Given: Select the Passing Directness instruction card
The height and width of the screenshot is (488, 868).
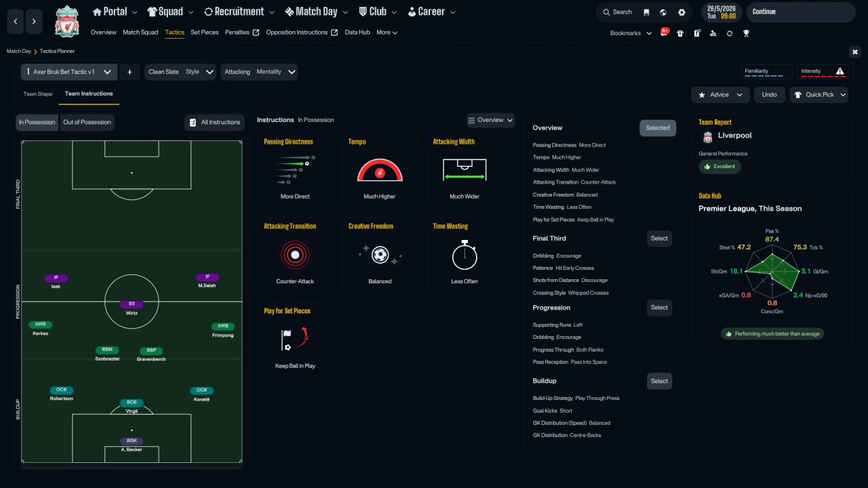Looking at the screenshot, I should pos(296,170).
